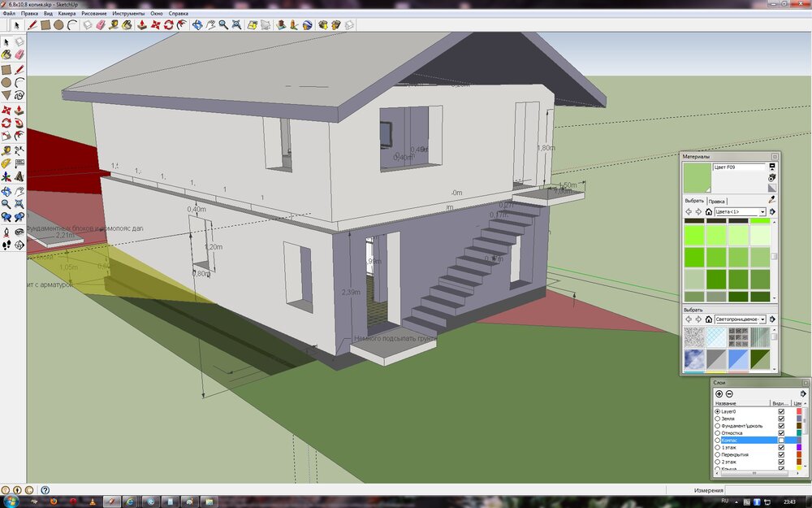The width and height of the screenshot is (812, 508).
Task: Open the Светопроницаемое materials dropdown
Action: [762, 319]
